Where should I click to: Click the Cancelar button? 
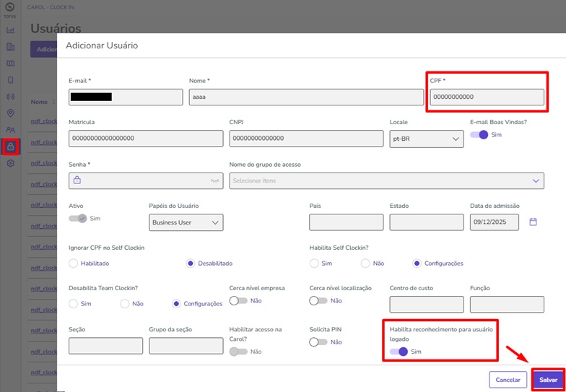coord(508,380)
